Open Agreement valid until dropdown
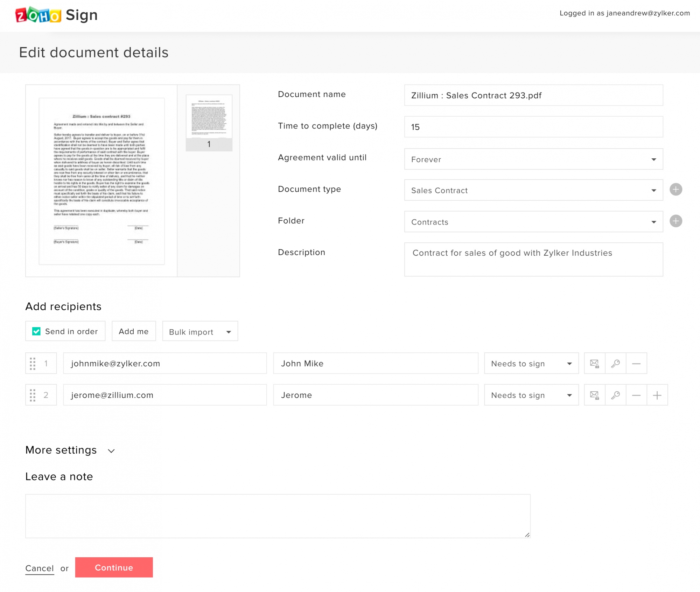 point(533,159)
